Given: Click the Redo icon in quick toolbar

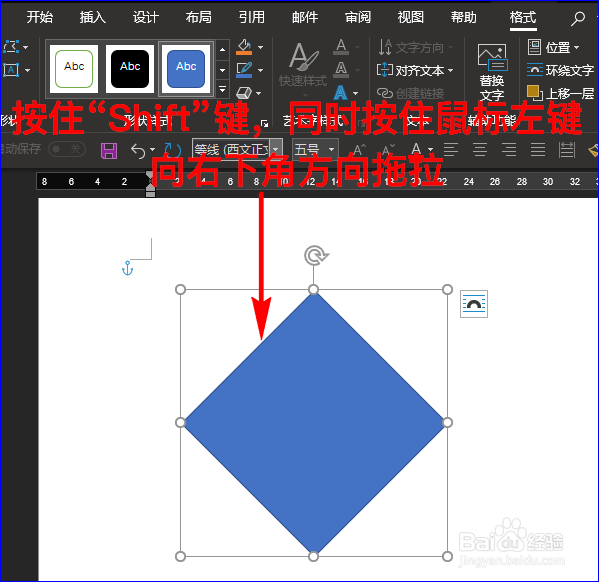Looking at the screenshot, I should [x=173, y=150].
